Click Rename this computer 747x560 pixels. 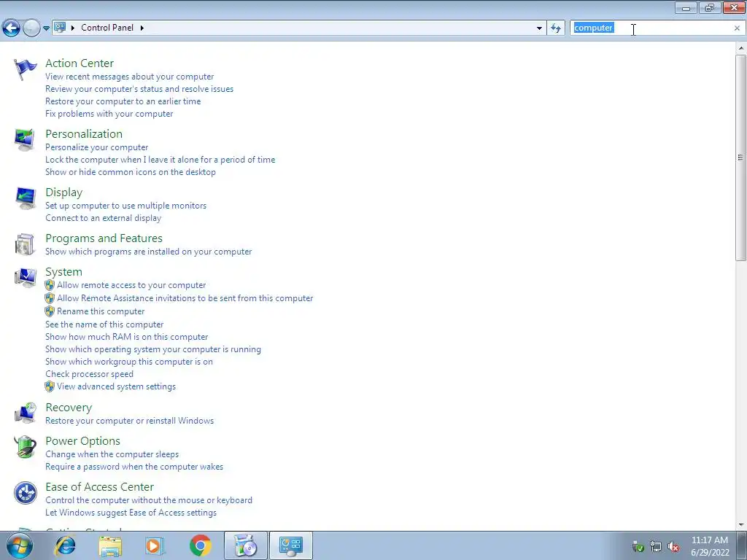pos(101,311)
